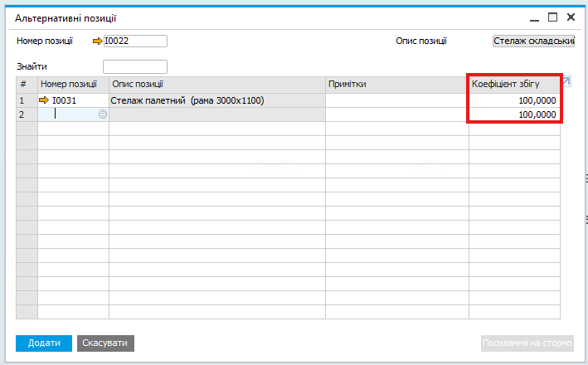
Task: Click the Примітки cell in row 1
Action: tap(396, 100)
